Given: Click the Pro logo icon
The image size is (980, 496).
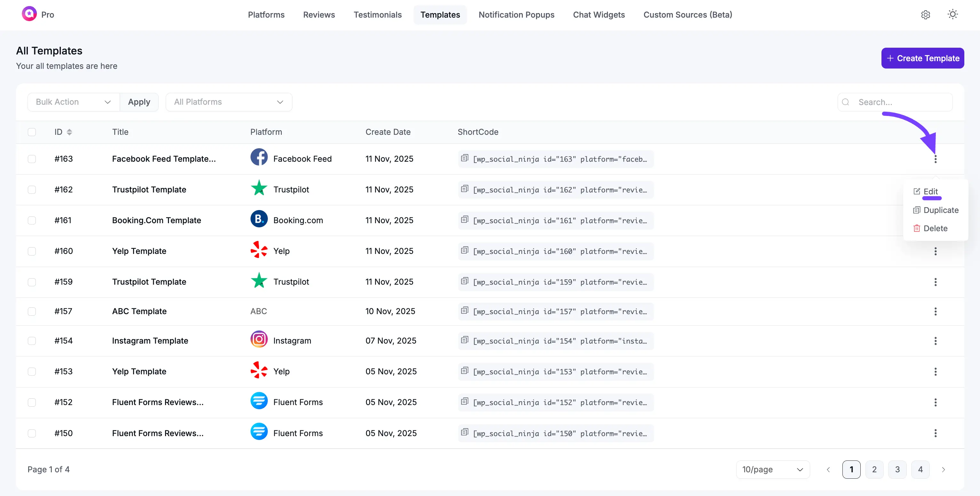Looking at the screenshot, I should point(29,14).
